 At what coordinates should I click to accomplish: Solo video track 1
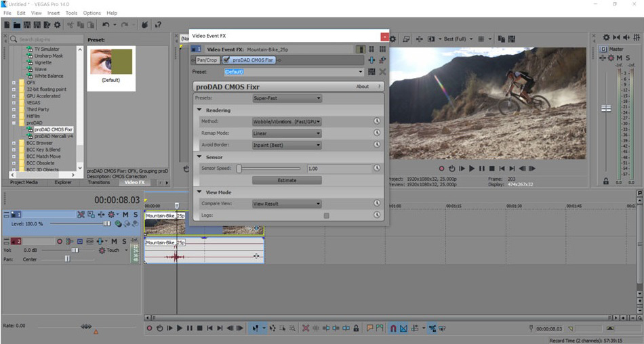[136, 215]
